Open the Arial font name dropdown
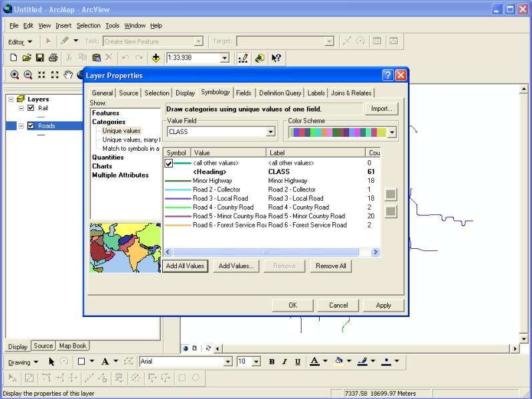The image size is (532, 399). click(x=228, y=362)
